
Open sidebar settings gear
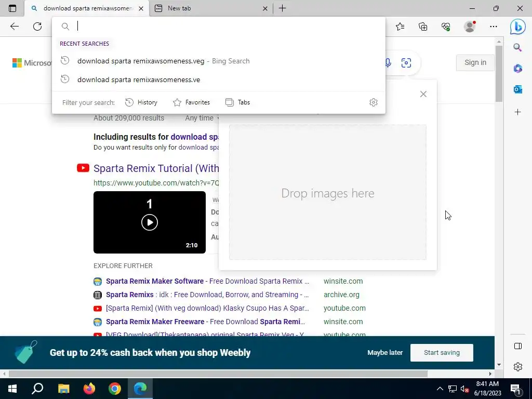click(x=518, y=367)
